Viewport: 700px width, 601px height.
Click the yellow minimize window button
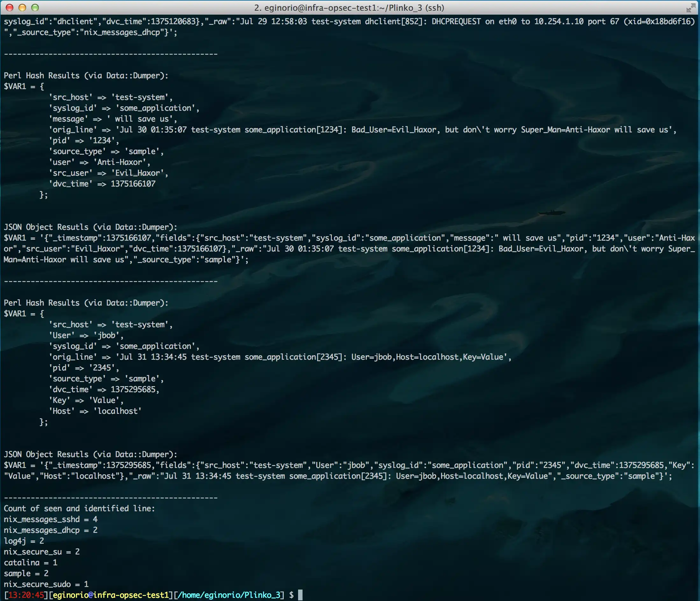coord(22,7)
